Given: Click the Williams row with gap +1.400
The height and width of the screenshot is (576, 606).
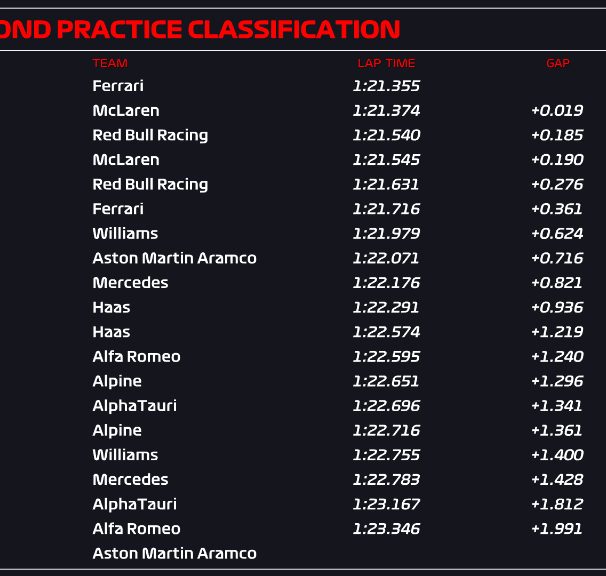Looking at the screenshot, I should point(303,455).
